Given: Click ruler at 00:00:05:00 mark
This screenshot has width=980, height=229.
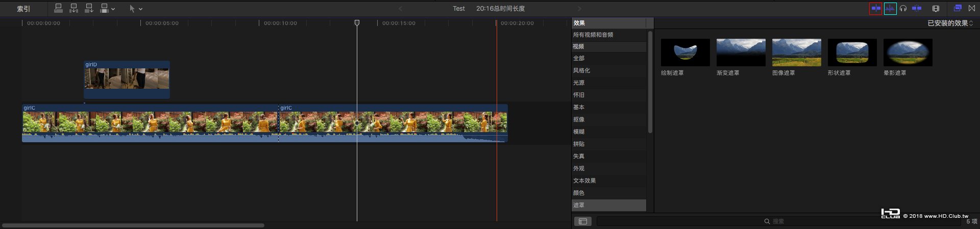Looking at the screenshot, I should click(162, 23).
